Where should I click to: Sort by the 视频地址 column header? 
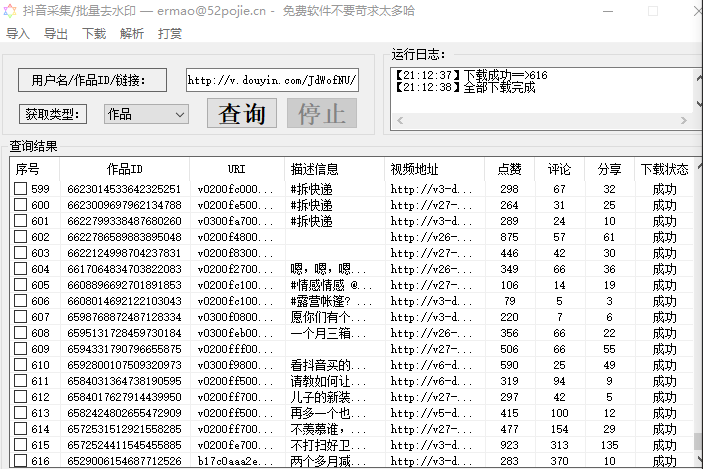tap(434, 169)
